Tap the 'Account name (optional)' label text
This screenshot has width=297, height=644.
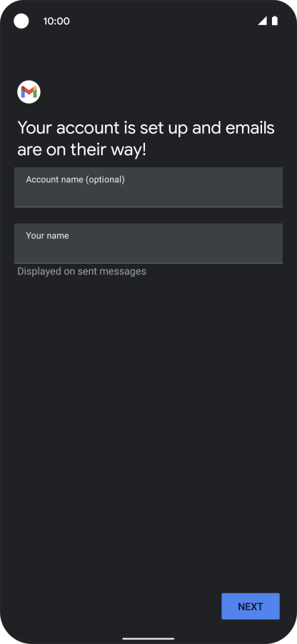point(75,179)
